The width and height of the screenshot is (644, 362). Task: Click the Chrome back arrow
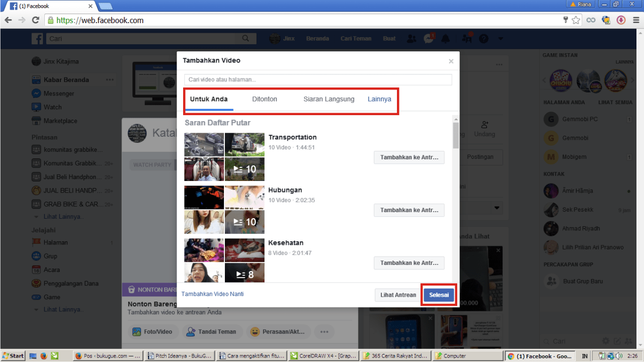9,21
